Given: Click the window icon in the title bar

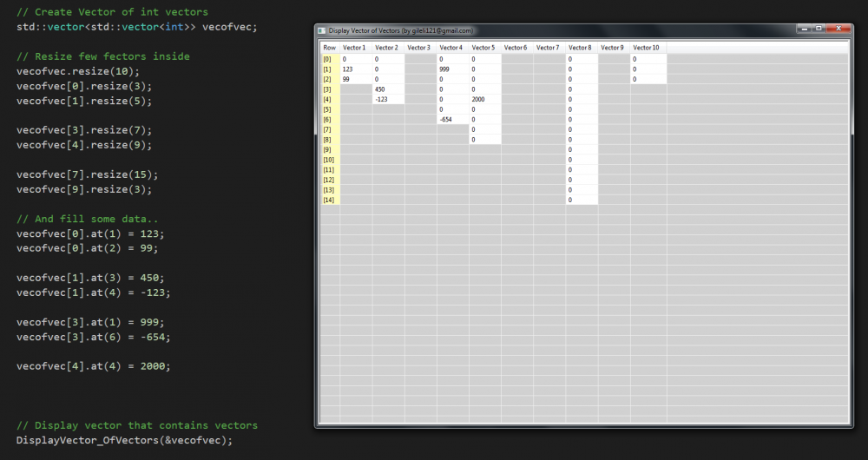Looking at the screenshot, I should (x=322, y=30).
